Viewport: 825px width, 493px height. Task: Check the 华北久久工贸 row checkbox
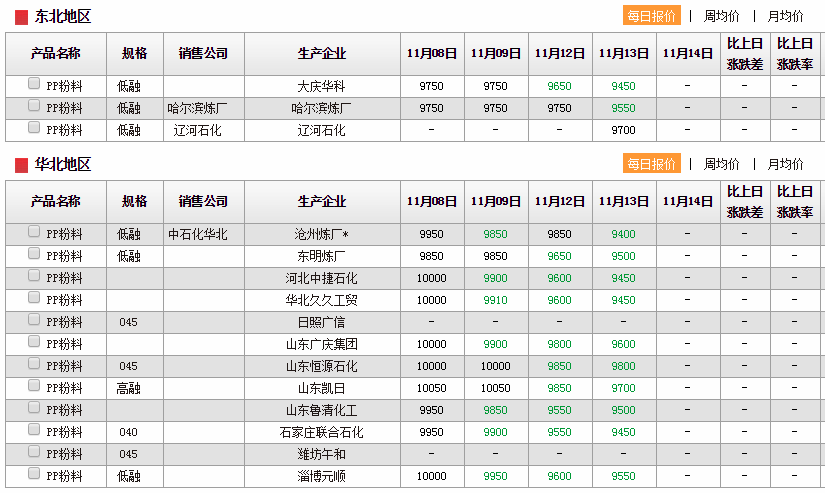34,298
